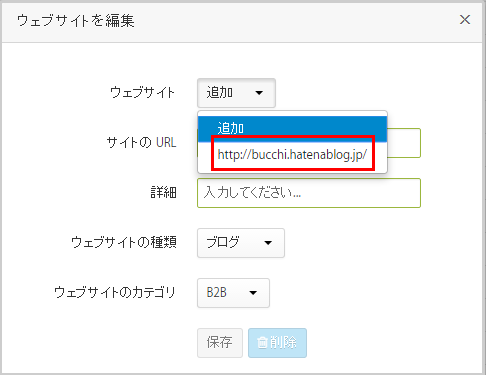The height and width of the screenshot is (375, 486).
Task: Click the ウェブサイト field label
Action: point(142,92)
